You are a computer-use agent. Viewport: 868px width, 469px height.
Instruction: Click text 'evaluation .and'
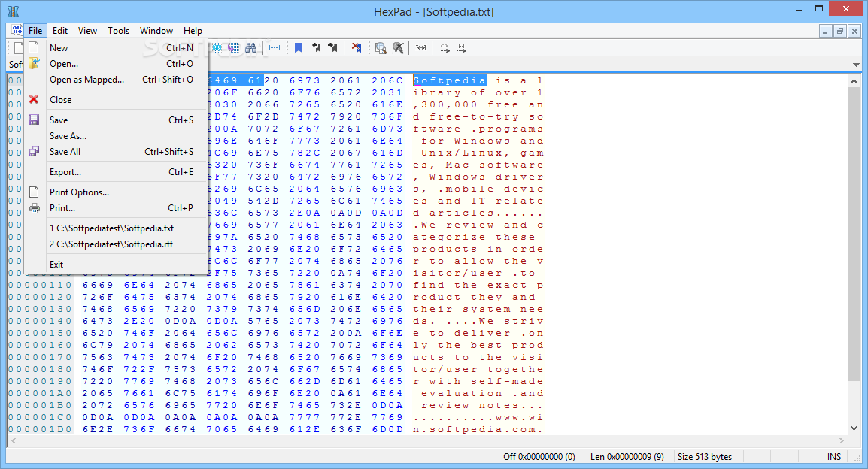click(x=482, y=394)
